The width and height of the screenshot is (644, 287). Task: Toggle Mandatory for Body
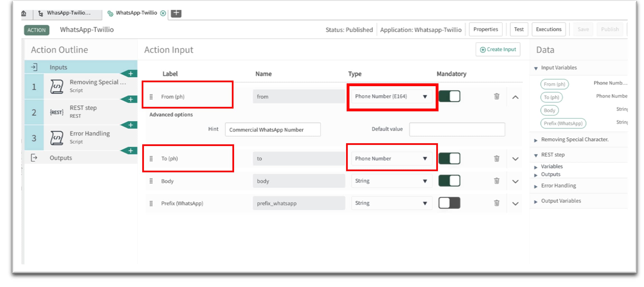point(449,181)
